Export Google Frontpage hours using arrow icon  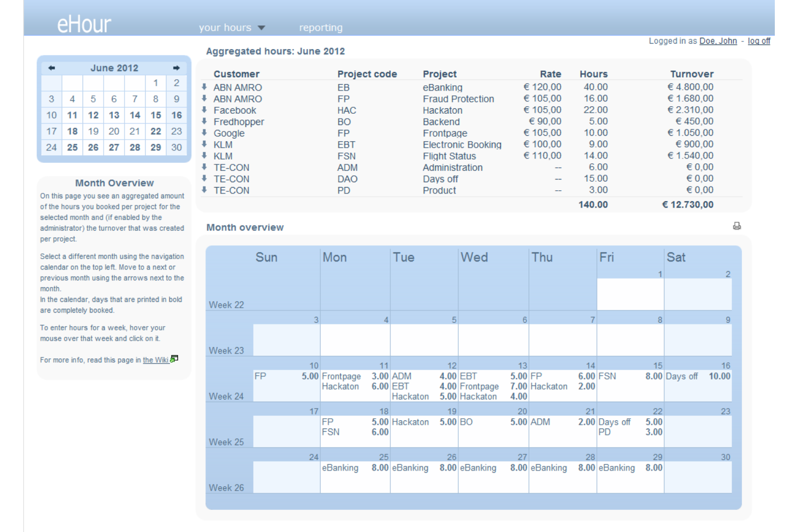pyautogui.click(x=204, y=133)
